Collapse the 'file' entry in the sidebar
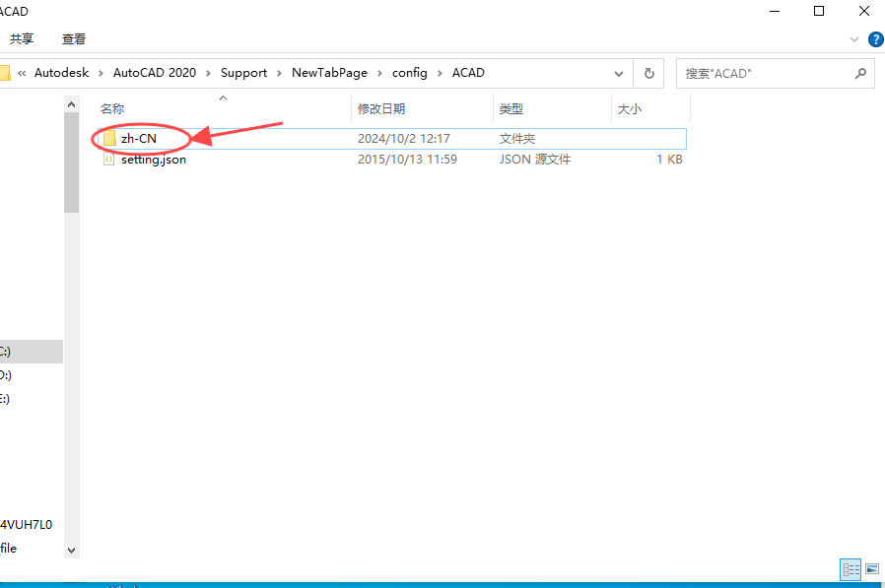The image size is (885, 588). [x=10, y=548]
